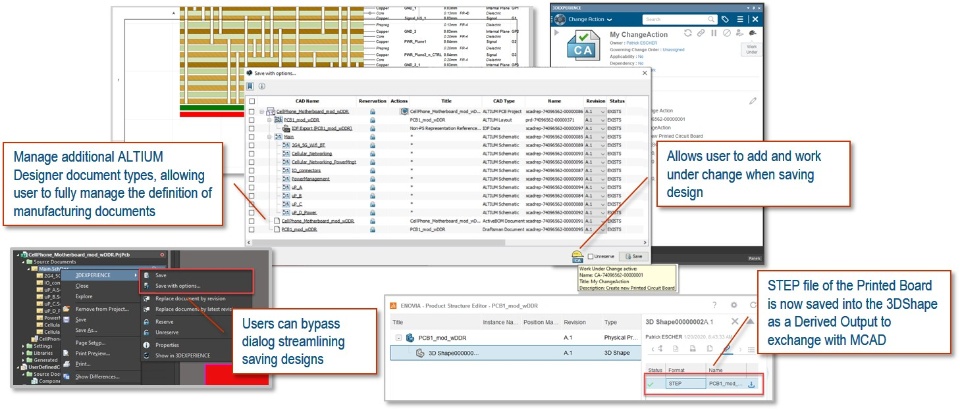Image resolution: width=960 pixels, height=410 pixels.
Task: Click the help question icon in ENOVIA editor
Action: pyautogui.click(x=714, y=305)
